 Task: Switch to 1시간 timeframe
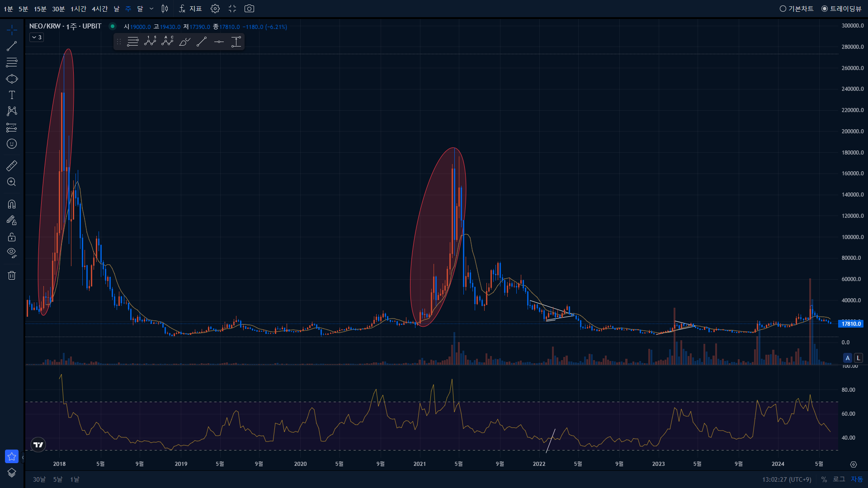(x=78, y=9)
